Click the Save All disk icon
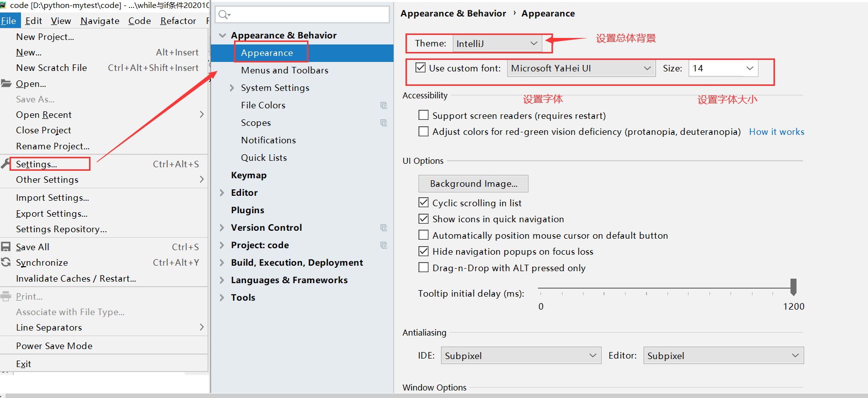The height and width of the screenshot is (398, 868). pyautogui.click(x=6, y=247)
